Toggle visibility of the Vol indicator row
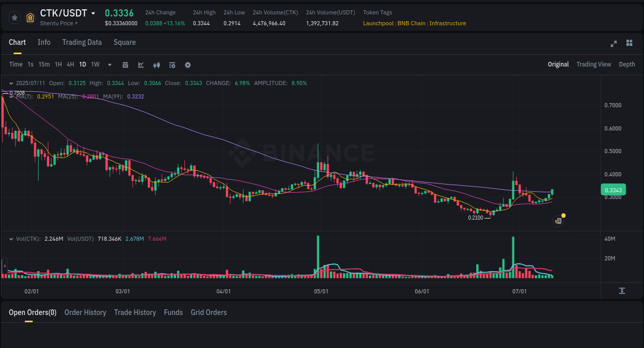This screenshot has width=644, height=348. [x=11, y=239]
